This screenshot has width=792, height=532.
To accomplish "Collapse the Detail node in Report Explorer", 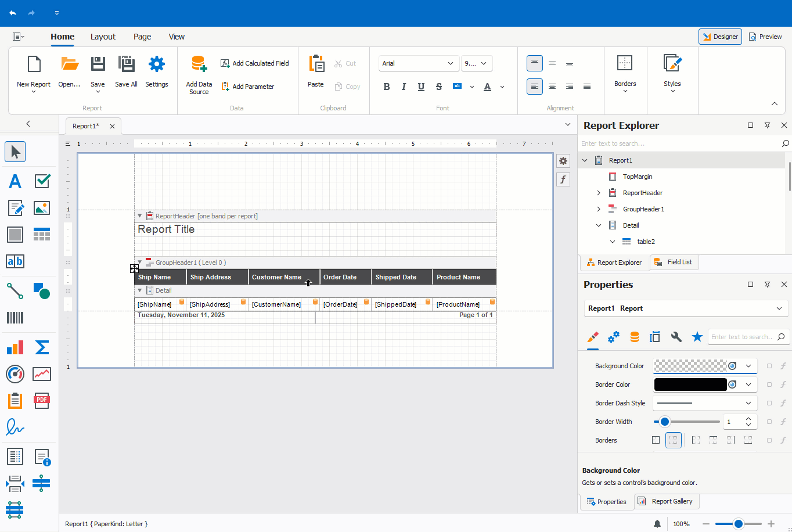I will click(x=599, y=225).
